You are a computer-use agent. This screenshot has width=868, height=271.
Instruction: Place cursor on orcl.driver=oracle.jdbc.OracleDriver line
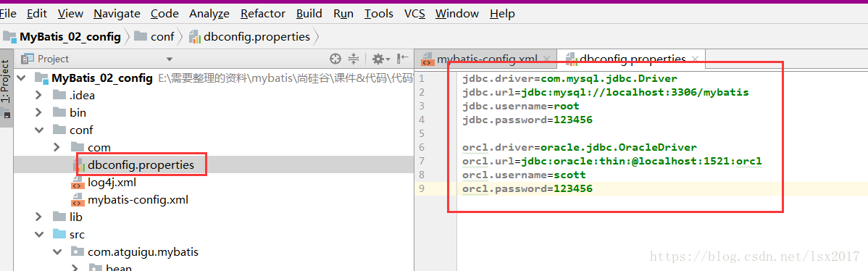(580, 147)
